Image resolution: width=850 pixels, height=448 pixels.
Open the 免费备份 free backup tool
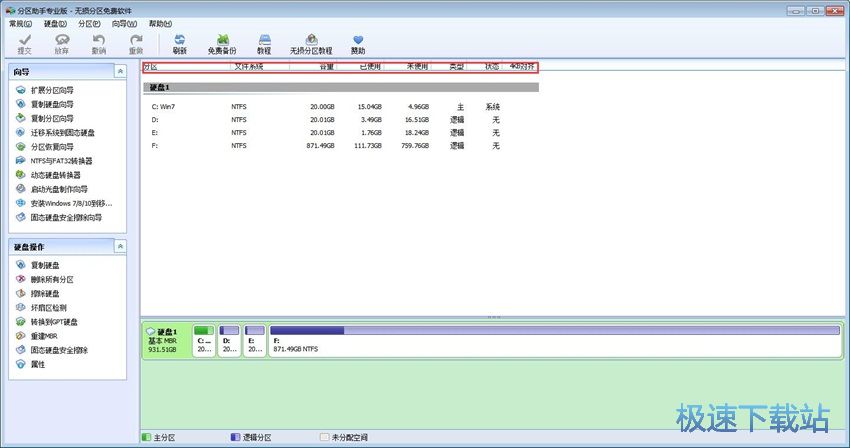click(222, 44)
